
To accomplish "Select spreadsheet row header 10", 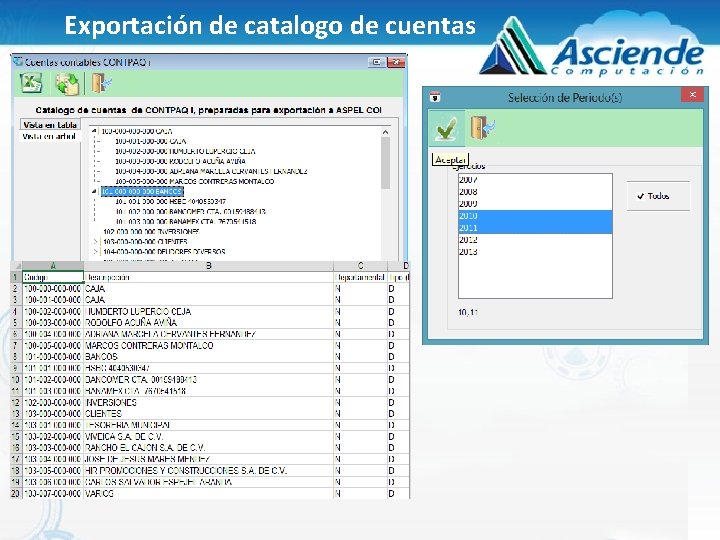I will [x=16, y=380].
